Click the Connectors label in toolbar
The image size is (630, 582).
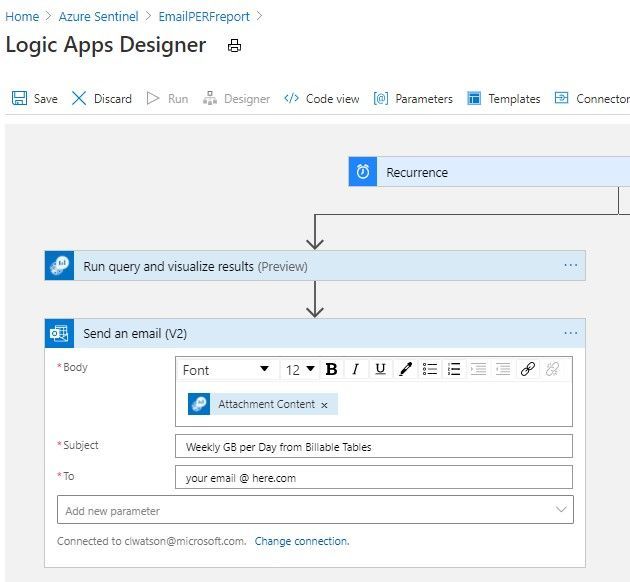(603, 99)
